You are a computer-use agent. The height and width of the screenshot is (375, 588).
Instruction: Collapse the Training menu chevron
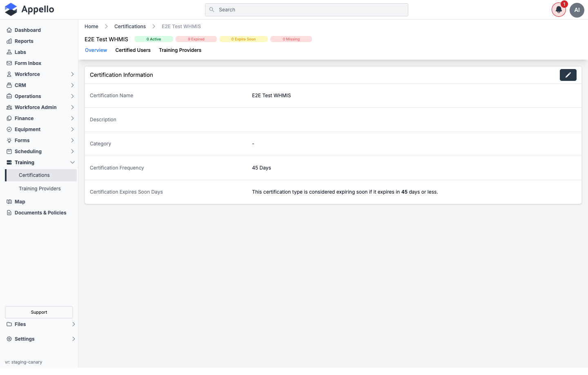coord(72,163)
